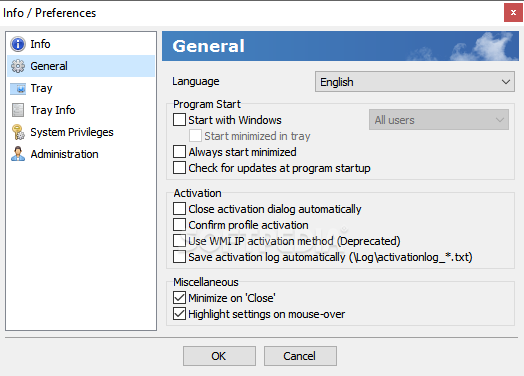Screen dimensions: 524x376
Task: Disable Highlight settings on mouse-over
Action: click(179, 314)
